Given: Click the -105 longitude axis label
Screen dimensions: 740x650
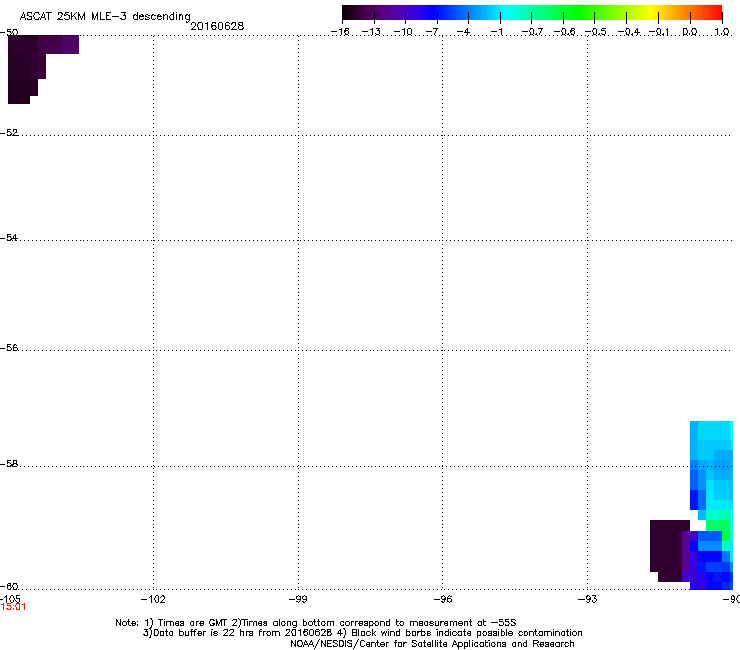Looking at the screenshot, I should 10,599.
